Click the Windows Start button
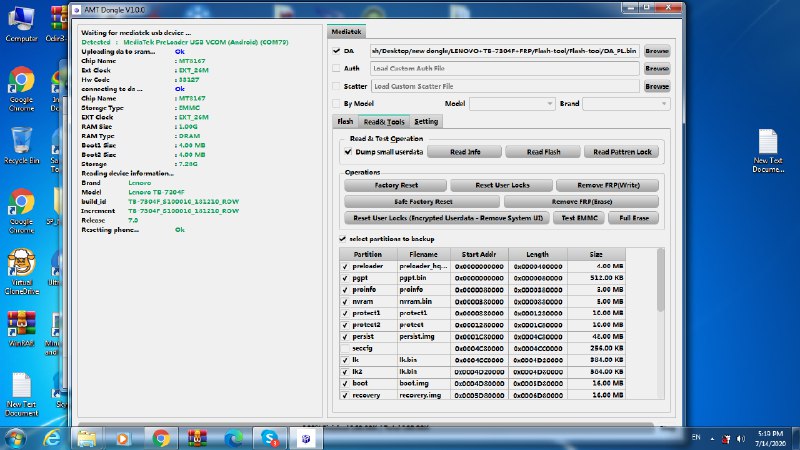 [15, 438]
